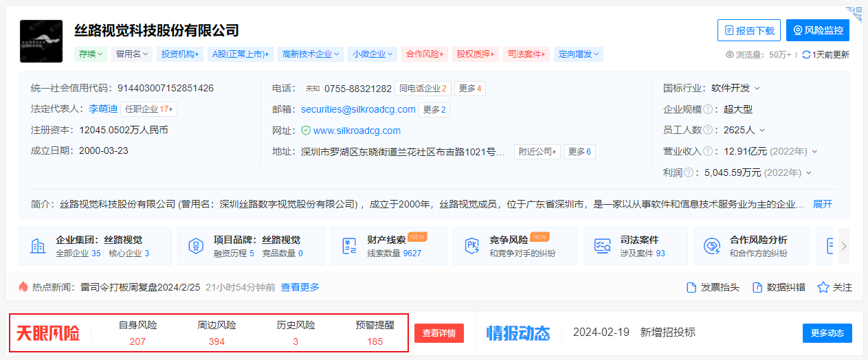868x360 pixels.
Task: Open 预警提醒 185 risk item
Action: coord(375,333)
